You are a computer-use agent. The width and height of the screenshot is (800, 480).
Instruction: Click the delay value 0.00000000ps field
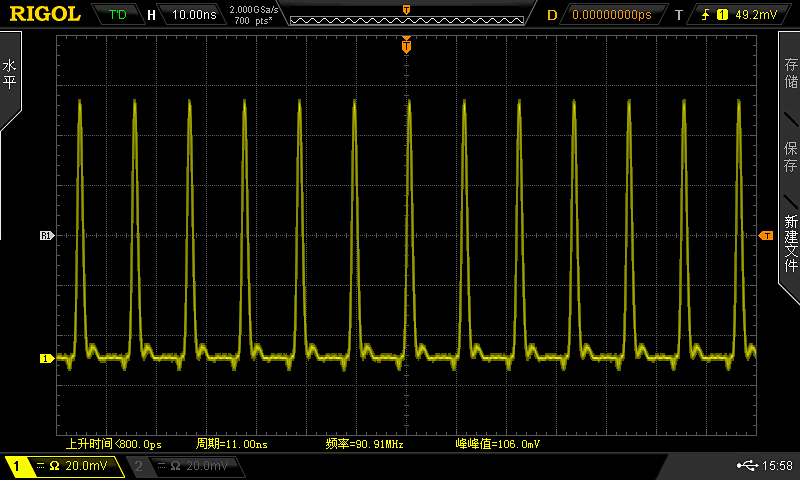pos(611,15)
